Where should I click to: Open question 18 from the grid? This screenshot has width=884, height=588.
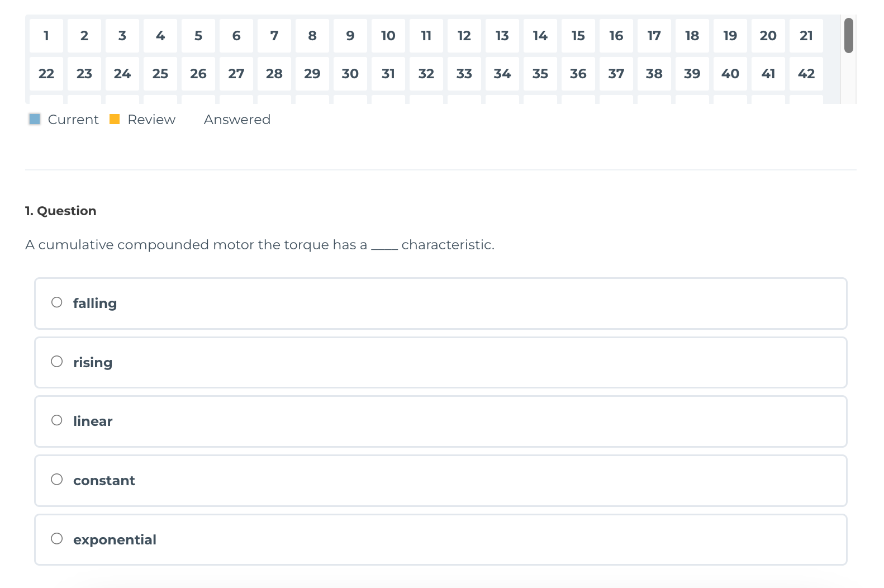[692, 36]
